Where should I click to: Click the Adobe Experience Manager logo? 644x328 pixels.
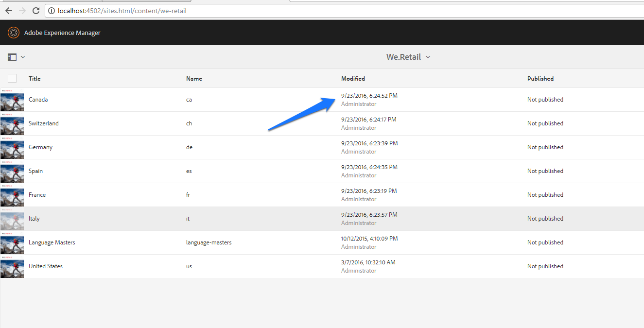pos(13,33)
